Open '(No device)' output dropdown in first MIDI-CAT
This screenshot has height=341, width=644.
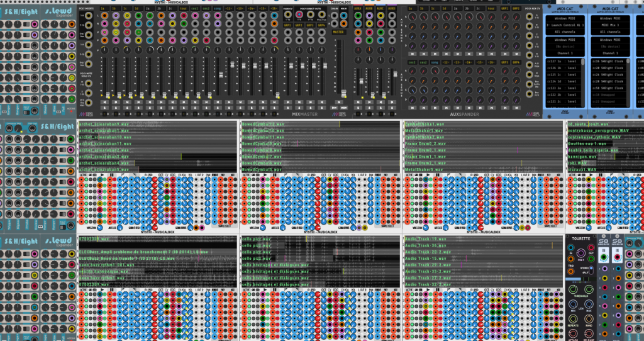click(x=566, y=47)
